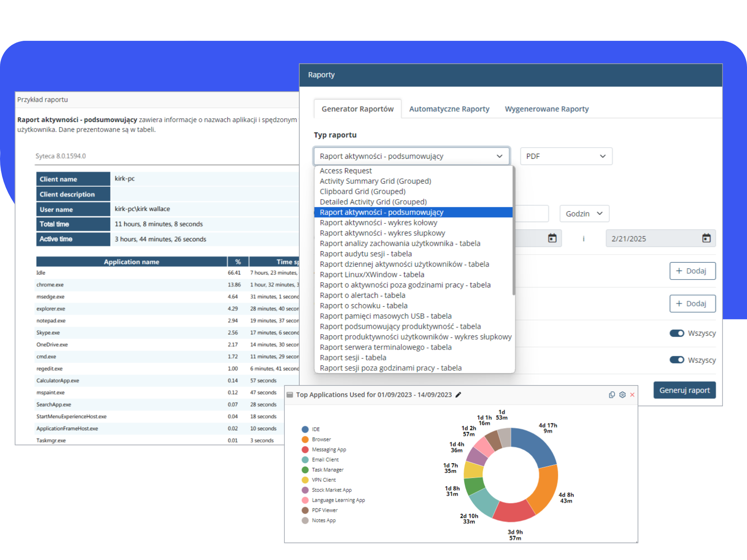The width and height of the screenshot is (747, 560).
Task: Open chart widget settings gear
Action: point(622,395)
